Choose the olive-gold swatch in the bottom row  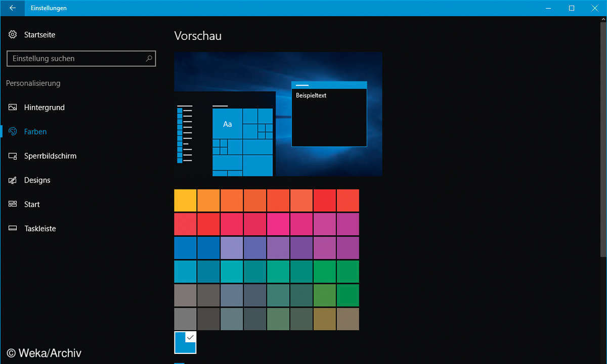click(325, 319)
